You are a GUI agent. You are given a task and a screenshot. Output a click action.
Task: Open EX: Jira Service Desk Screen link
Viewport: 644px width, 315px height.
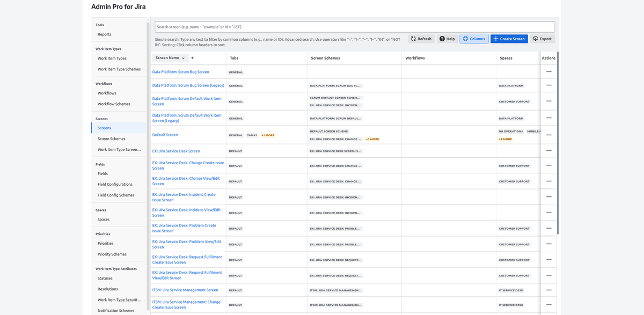point(176,151)
